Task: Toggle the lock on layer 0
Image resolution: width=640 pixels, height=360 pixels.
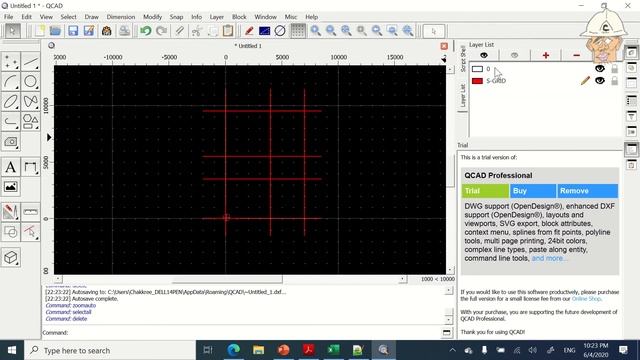Action: (x=614, y=69)
